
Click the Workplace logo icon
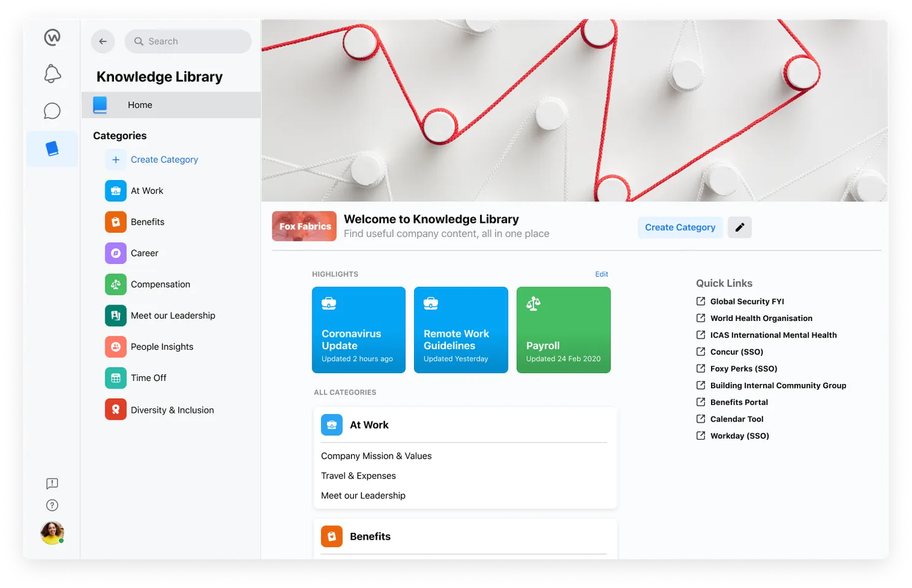click(x=52, y=37)
